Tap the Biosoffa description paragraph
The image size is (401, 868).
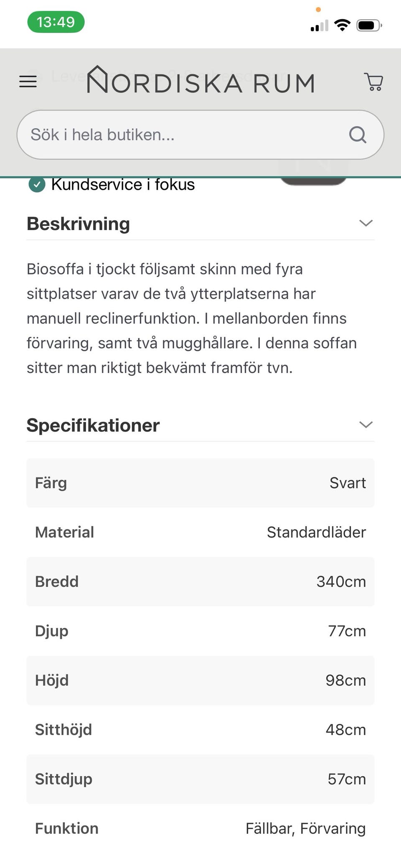[192, 318]
